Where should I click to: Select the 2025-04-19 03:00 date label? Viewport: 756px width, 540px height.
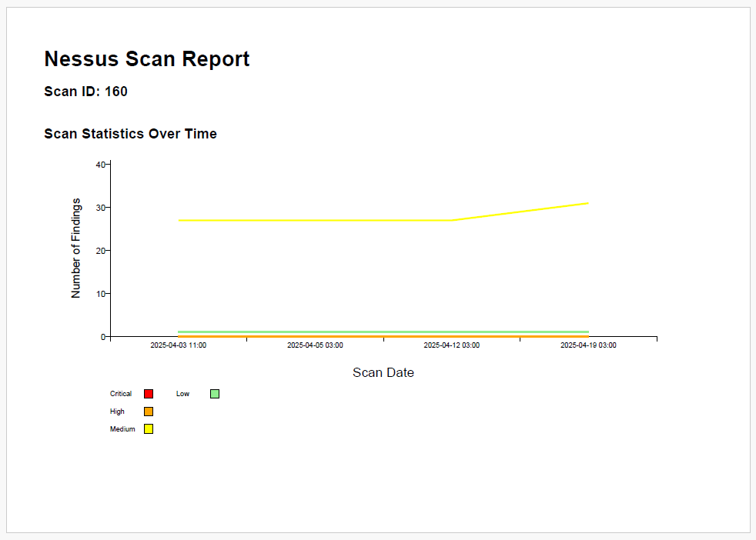coord(589,345)
